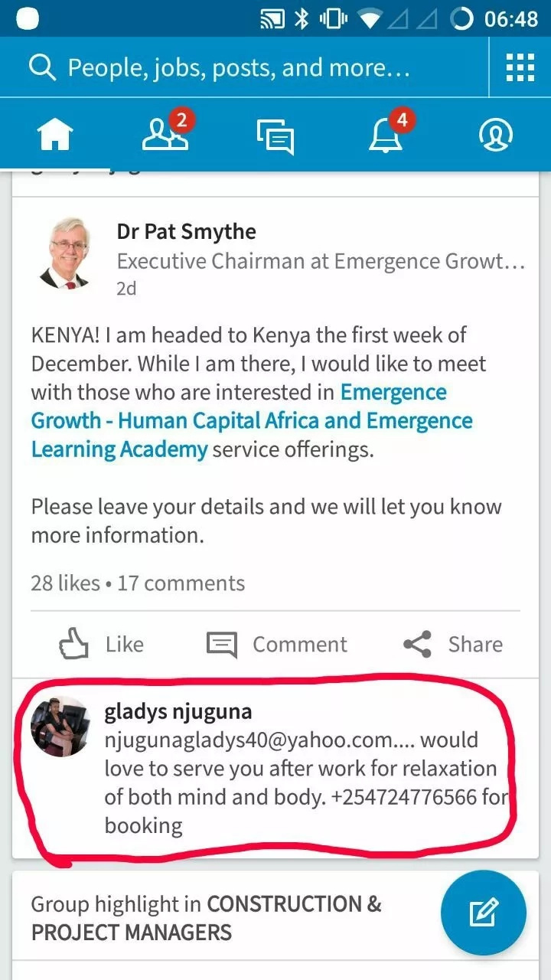The image size is (551, 980).
Task: Comment on the Kenya post
Action: pos(276,644)
